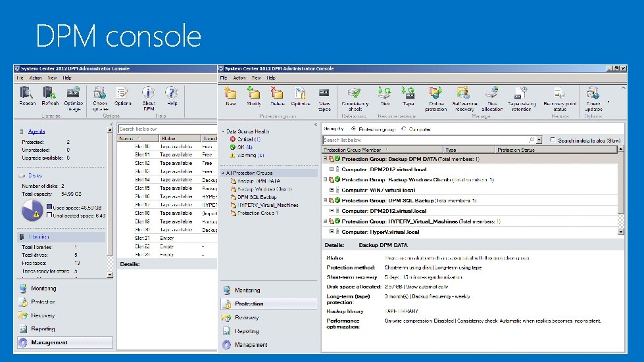This screenshot has height=362, width=644.
Task: Click the View tapes toolbar icon
Action: click(324, 93)
